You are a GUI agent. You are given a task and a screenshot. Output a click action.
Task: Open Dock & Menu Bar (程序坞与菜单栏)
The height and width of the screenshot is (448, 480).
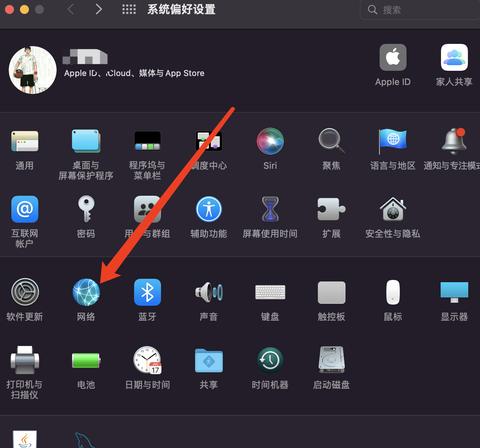[x=147, y=141]
